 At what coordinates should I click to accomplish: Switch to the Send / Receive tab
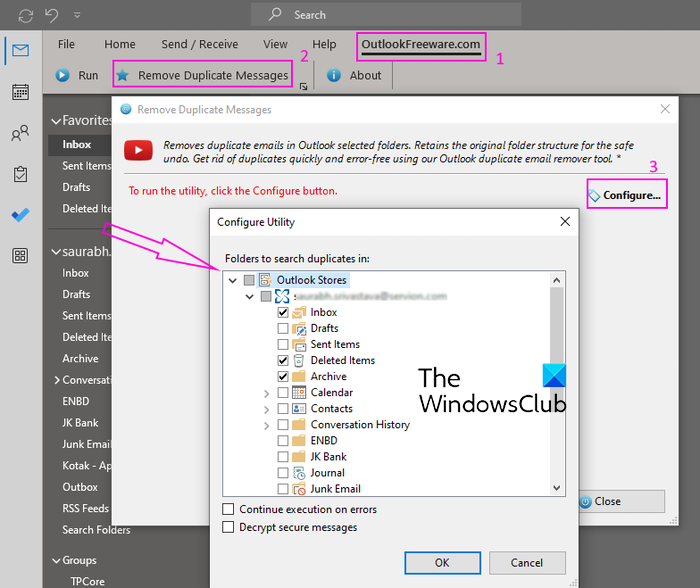[x=200, y=44]
